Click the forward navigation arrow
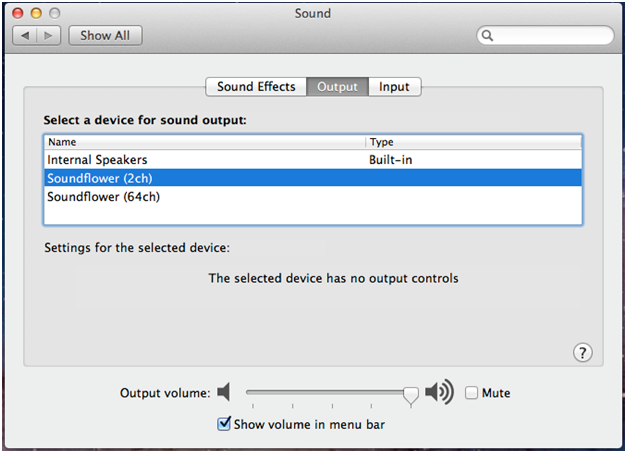Screen dimensions: 627x453 point(48,36)
